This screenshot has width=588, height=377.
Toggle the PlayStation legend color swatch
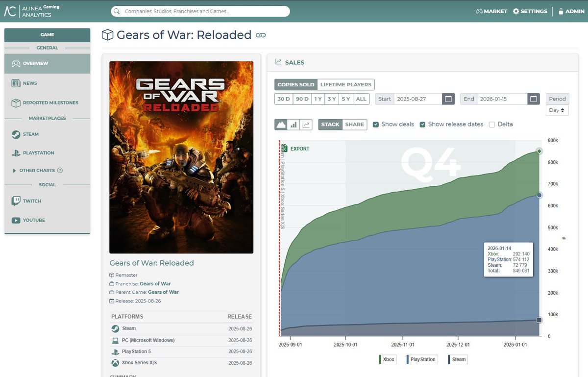click(x=408, y=359)
